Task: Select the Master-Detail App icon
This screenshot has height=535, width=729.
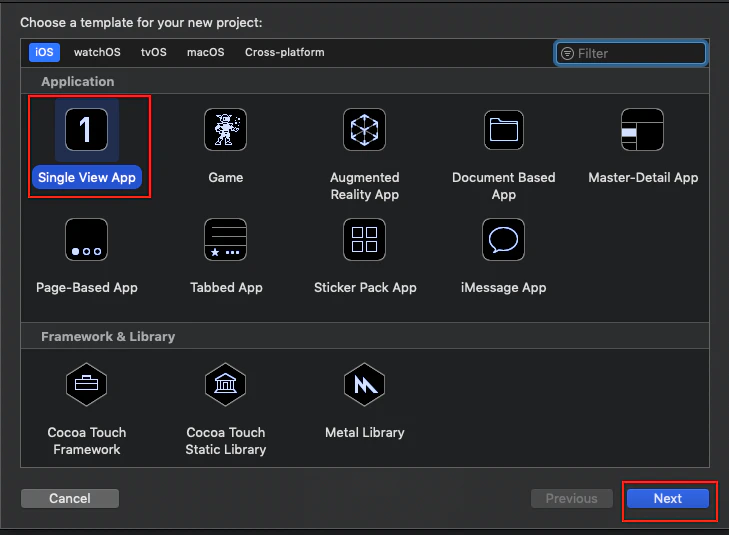Action: pyautogui.click(x=643, y=130)
